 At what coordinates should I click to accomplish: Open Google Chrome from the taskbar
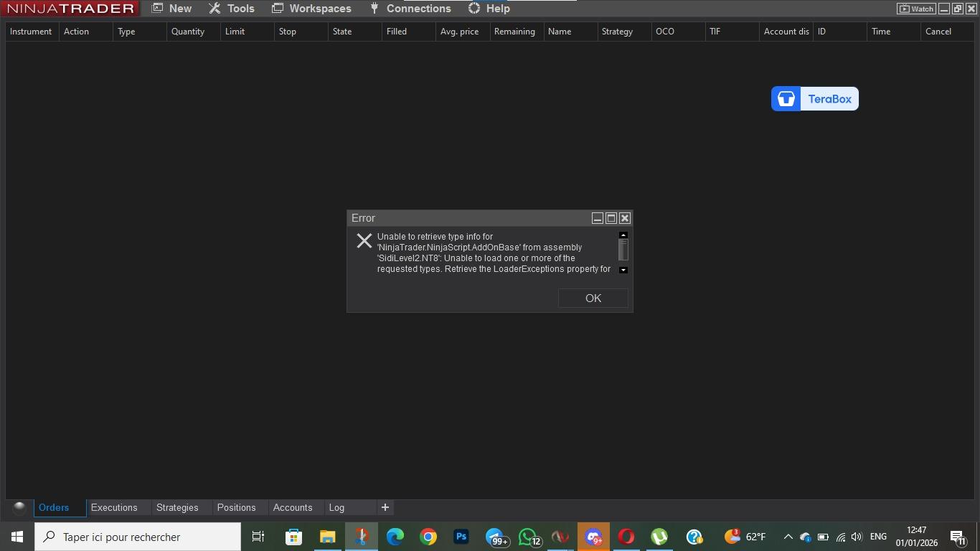(x=428, y=537)
